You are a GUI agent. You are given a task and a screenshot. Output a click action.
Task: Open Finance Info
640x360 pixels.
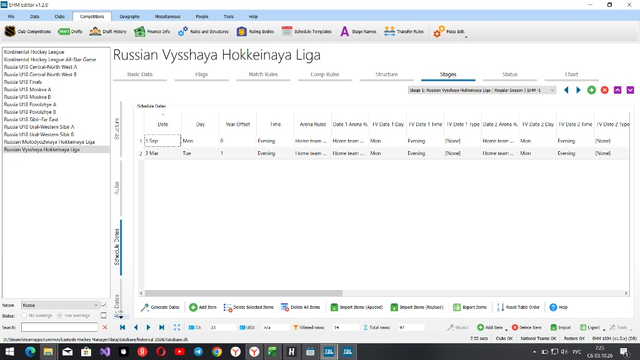152,31
